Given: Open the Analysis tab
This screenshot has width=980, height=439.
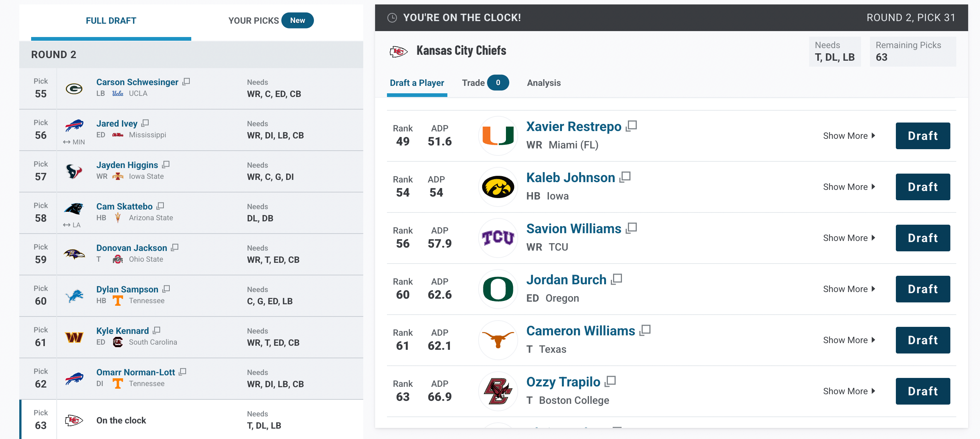Looking at the screenshot, I should coord(544,83).
